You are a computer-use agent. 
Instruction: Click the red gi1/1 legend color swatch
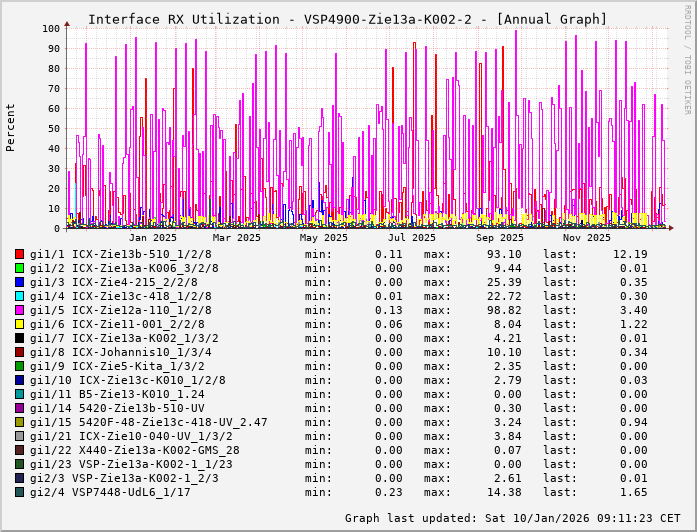coord(19,254)
